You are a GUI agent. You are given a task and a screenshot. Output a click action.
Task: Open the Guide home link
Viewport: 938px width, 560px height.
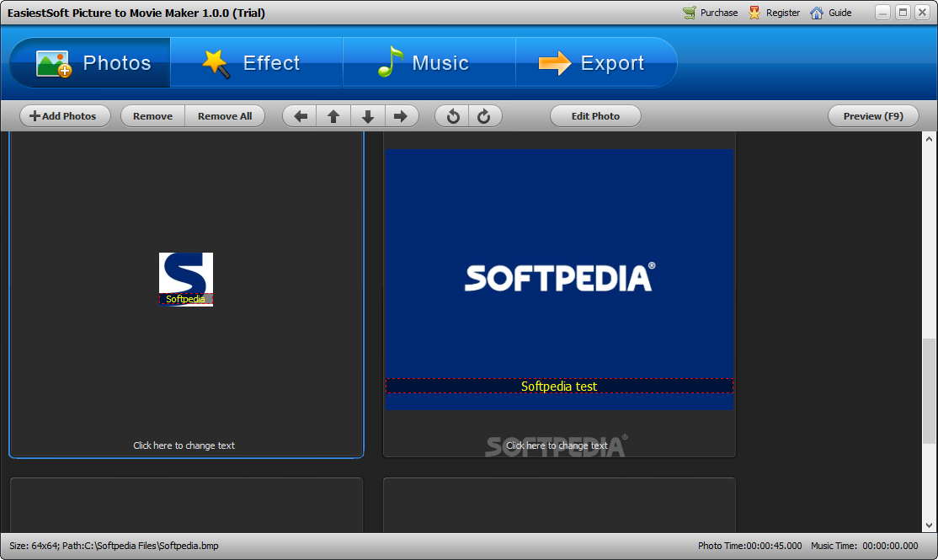831,13
